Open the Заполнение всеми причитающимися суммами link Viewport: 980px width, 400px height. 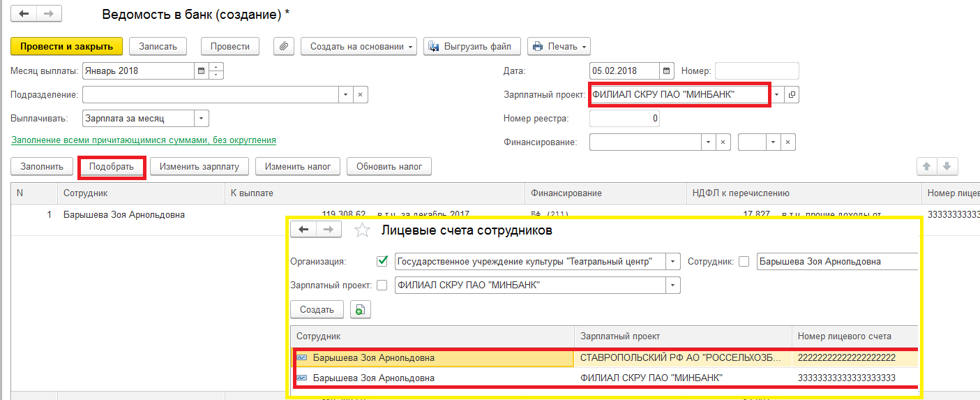(144, 140)
